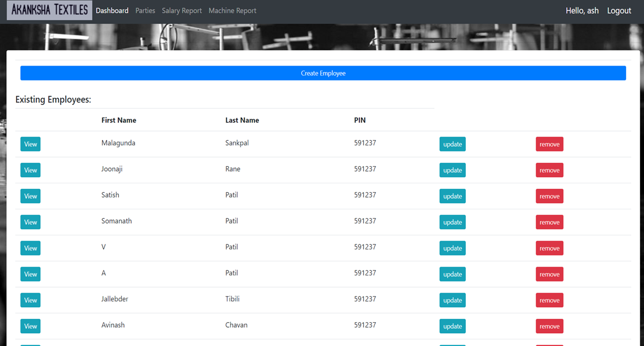This screenshot has height=346, width=644.
Task: Click the Akanksha Textiles logo
Action: (x=48, y=10)
